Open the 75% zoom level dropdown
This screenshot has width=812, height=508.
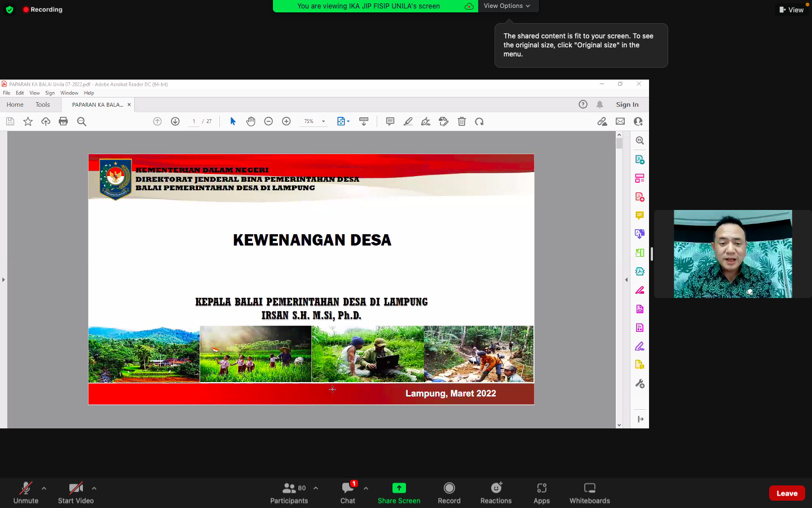[323, 121]
